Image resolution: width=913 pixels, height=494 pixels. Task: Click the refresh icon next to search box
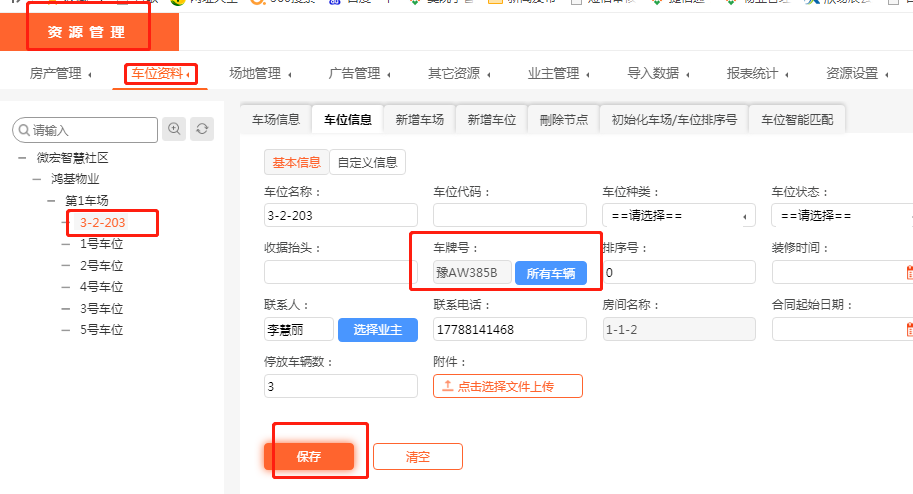(x=203, y=129)
